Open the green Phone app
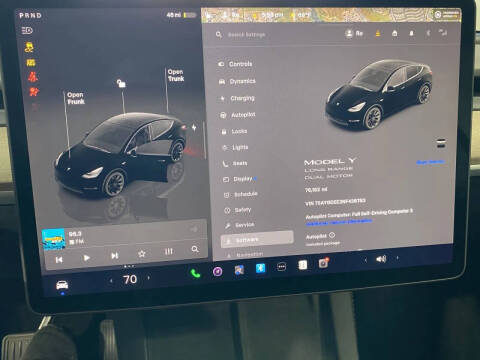The image size is (480, 360). pos(195,274)
